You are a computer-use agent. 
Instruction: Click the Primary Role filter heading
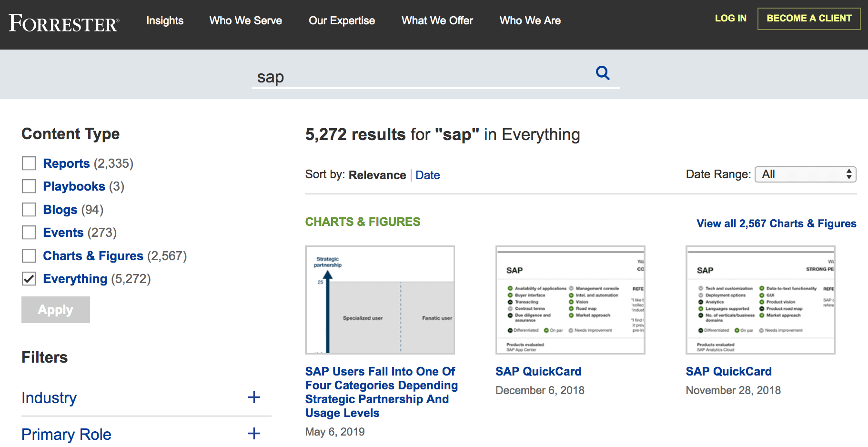[66, 434]
